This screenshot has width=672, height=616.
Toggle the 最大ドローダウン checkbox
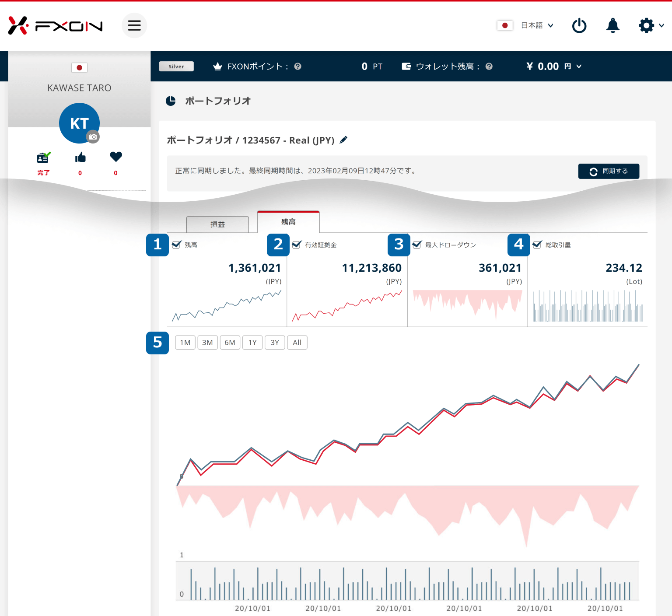(417, 245)
